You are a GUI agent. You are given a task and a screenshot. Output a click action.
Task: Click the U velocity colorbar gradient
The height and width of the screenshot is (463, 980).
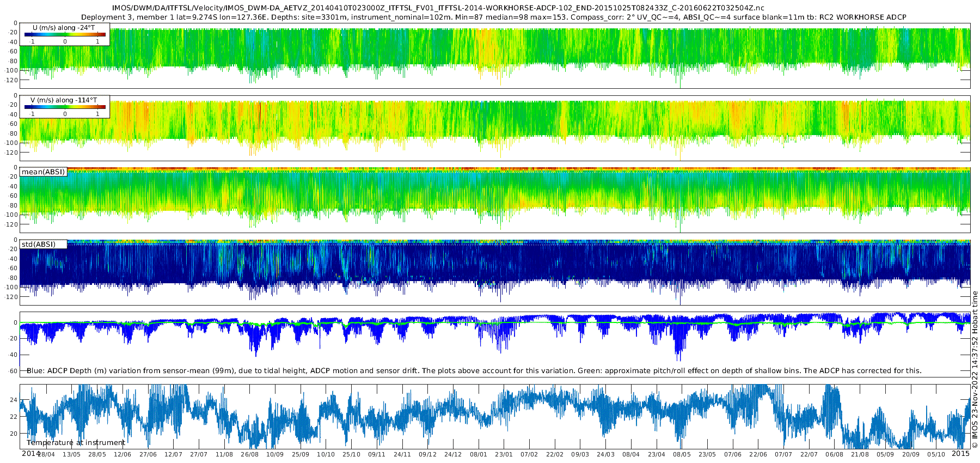[x=65, y=34]
